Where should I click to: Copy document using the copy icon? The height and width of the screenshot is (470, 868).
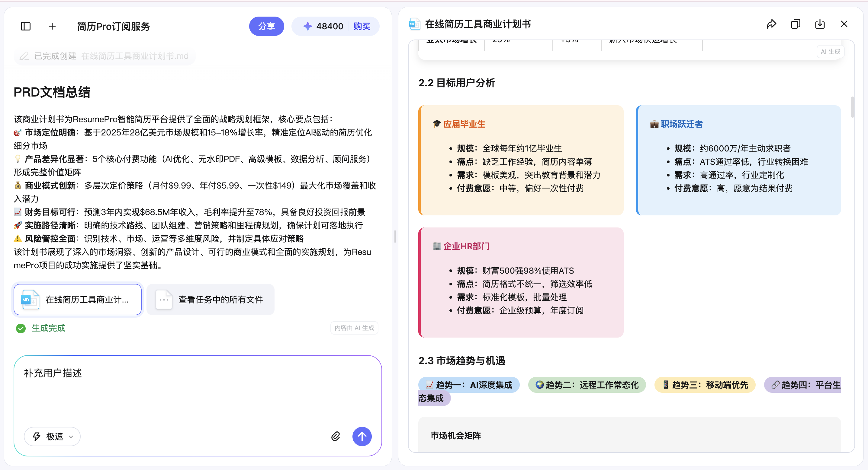[x=796, y=24]
